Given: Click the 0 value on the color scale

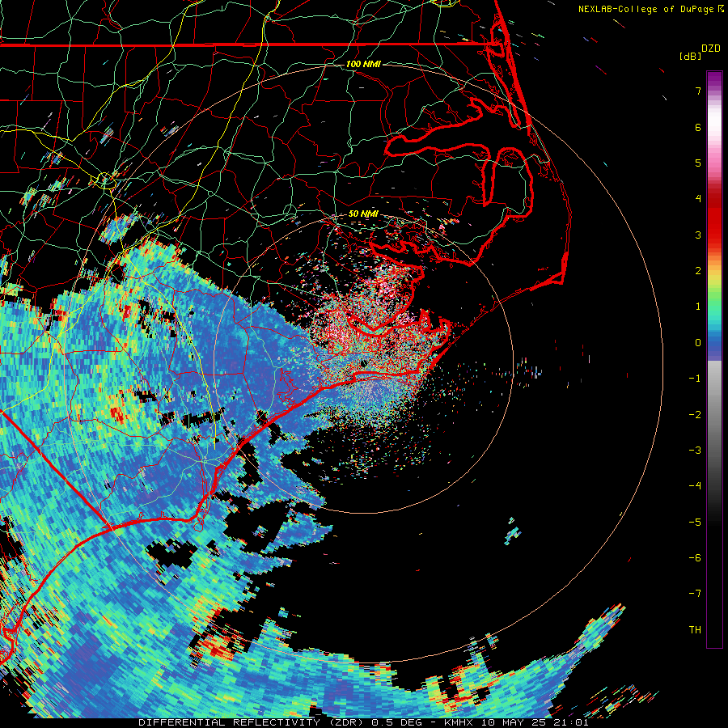Looking at the screenshot, I should [698, 343].
